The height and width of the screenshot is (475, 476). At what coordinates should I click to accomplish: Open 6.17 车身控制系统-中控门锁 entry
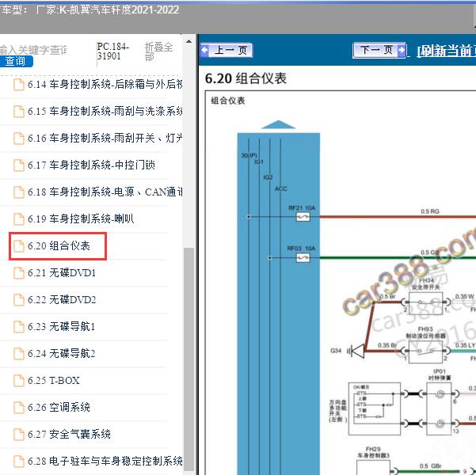pos(91,165)
